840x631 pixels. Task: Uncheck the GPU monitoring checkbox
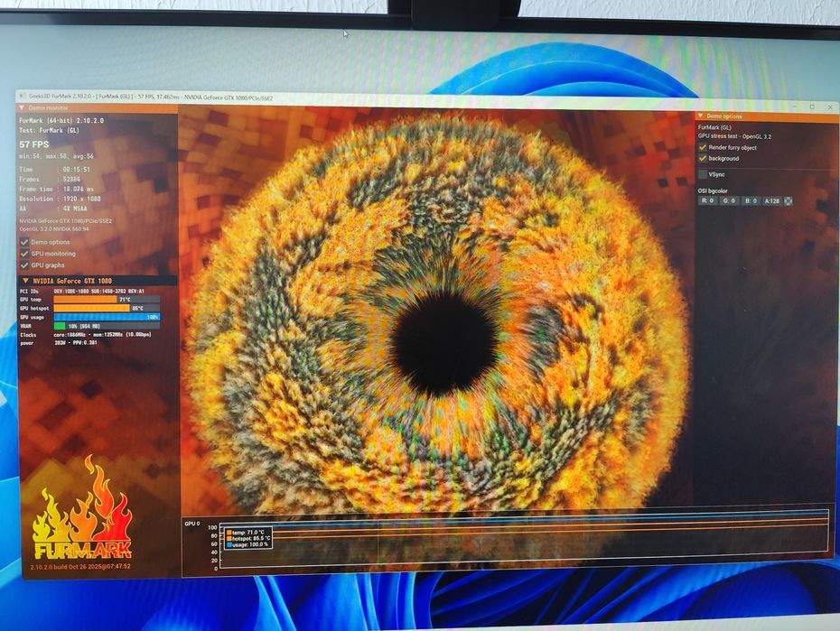(x=24, y=254)
